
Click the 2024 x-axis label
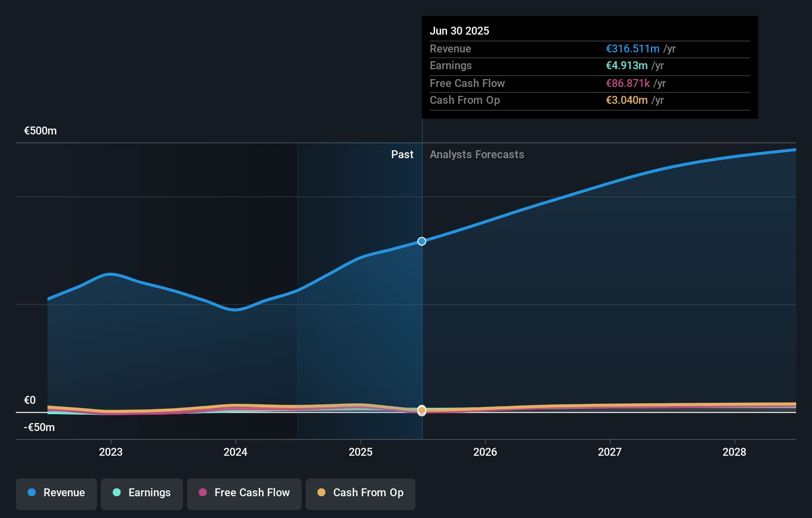pyautogui.click(x=235, y=452)
